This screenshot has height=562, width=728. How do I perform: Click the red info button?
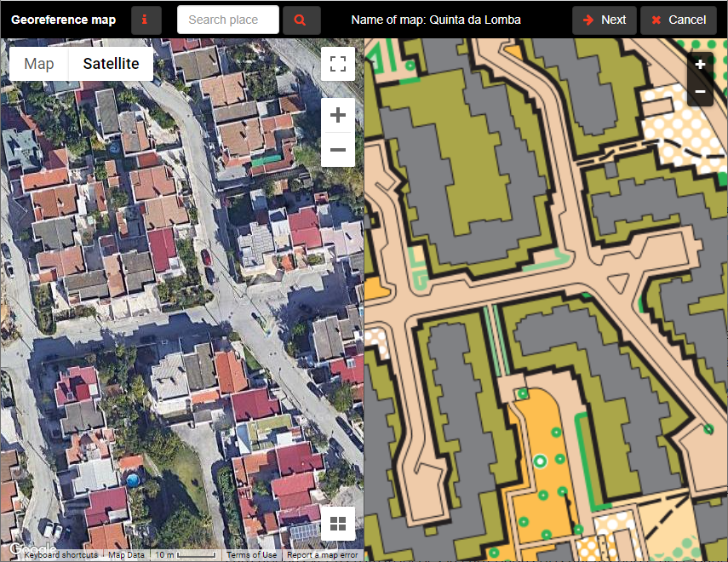(x=146, y=20)
